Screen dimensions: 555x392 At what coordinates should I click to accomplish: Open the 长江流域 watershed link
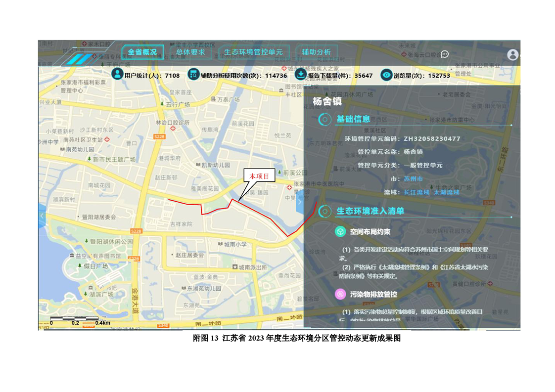pyautogui.click(x=416, y=192)
